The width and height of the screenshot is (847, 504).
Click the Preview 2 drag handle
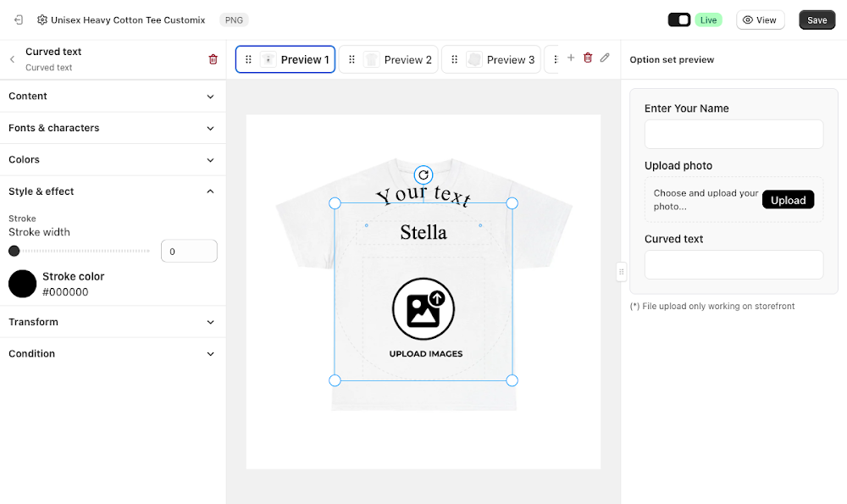(x=352, y=59)
